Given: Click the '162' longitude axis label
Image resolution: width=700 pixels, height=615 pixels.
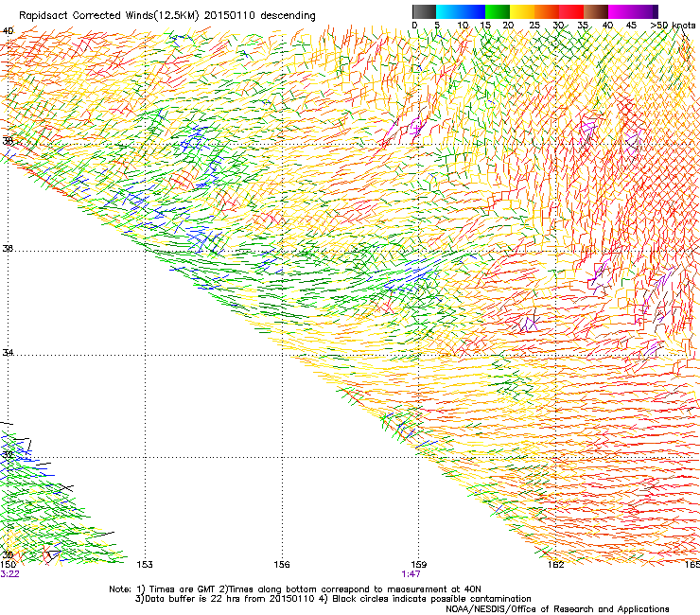Looking at the screenshot, I should 556,565.
